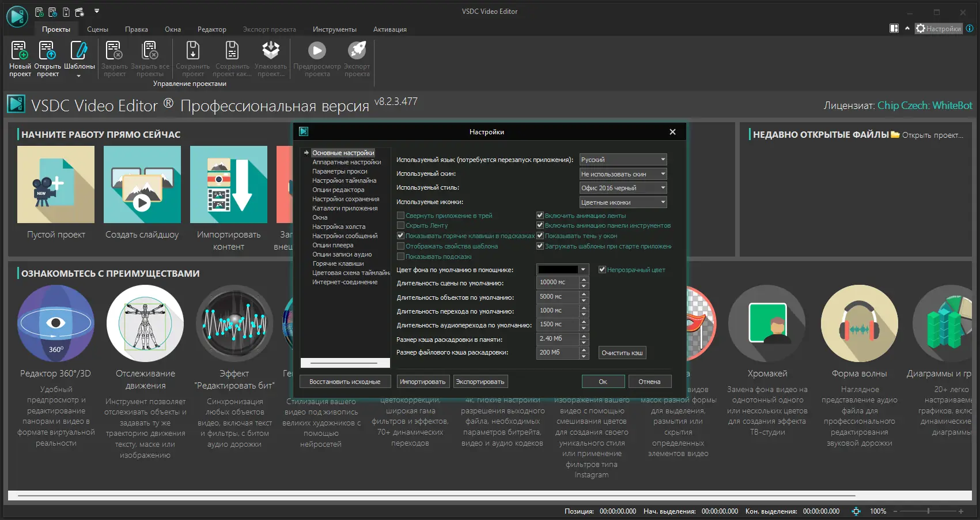Screen dimensions: 980x520
Task: Click the Эффект "Редактировать бит" feature icon
Action: click(x=234, y=323)
